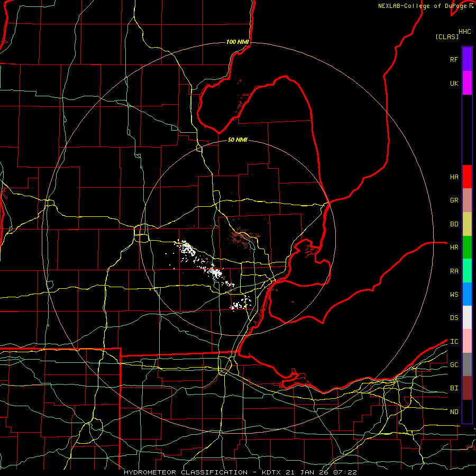Image resolution: width=476 pixels, height=476 pixels.
Task: Click the RA legend label
Action: (454, 271)
